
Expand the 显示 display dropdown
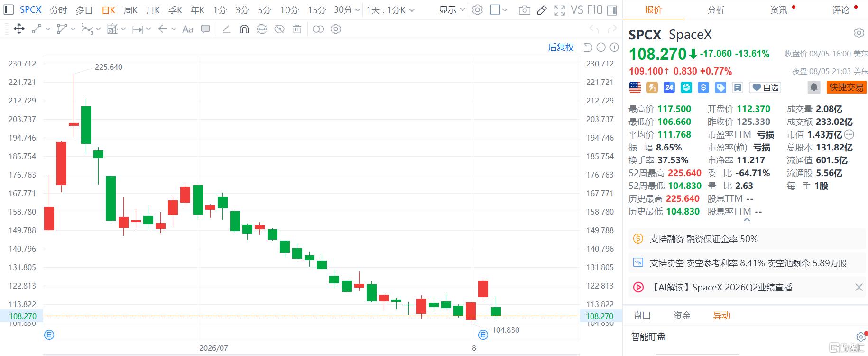coord(452,10)
